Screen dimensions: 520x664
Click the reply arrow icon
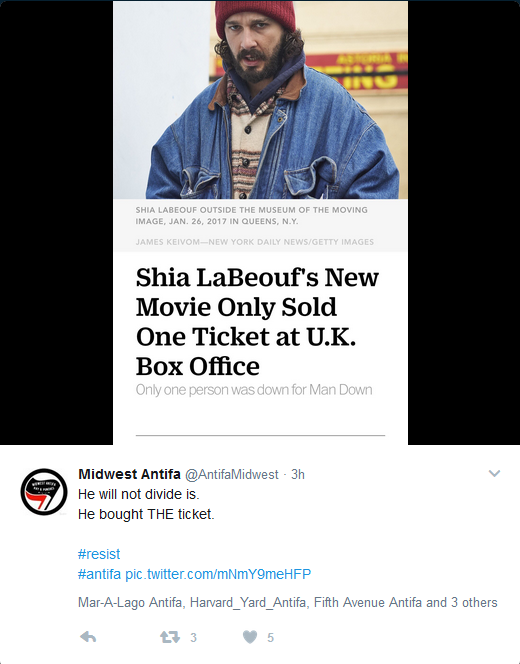(88, 637)
